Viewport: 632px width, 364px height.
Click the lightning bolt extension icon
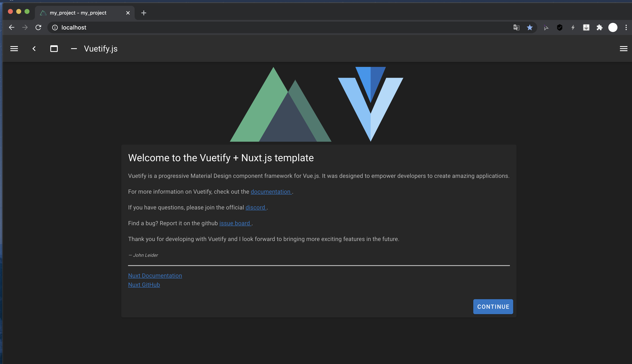coord(573,27)
